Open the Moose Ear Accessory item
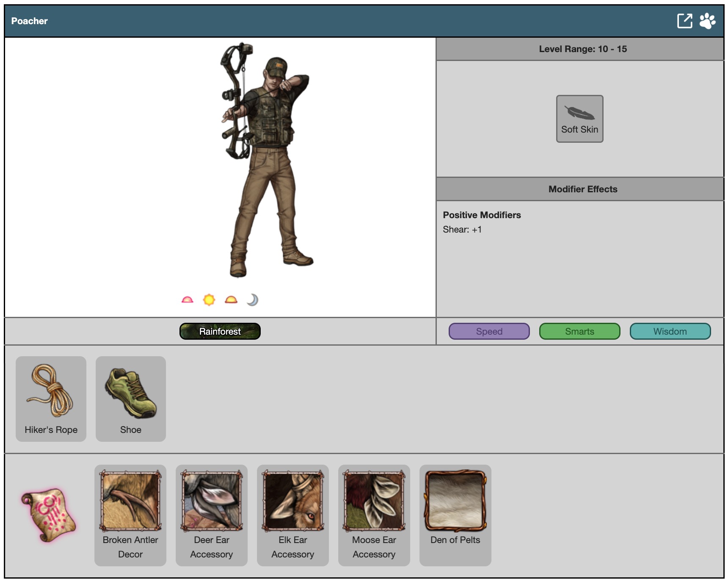The width and height of the screenshot is (728, 582). point(374,515)
